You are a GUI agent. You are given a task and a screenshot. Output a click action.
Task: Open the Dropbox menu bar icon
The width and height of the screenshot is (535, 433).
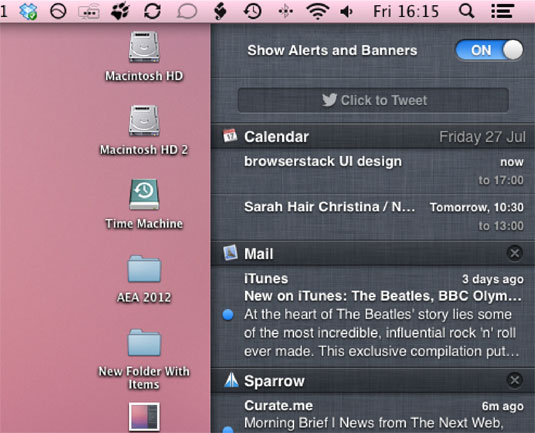tap(28, 11)
